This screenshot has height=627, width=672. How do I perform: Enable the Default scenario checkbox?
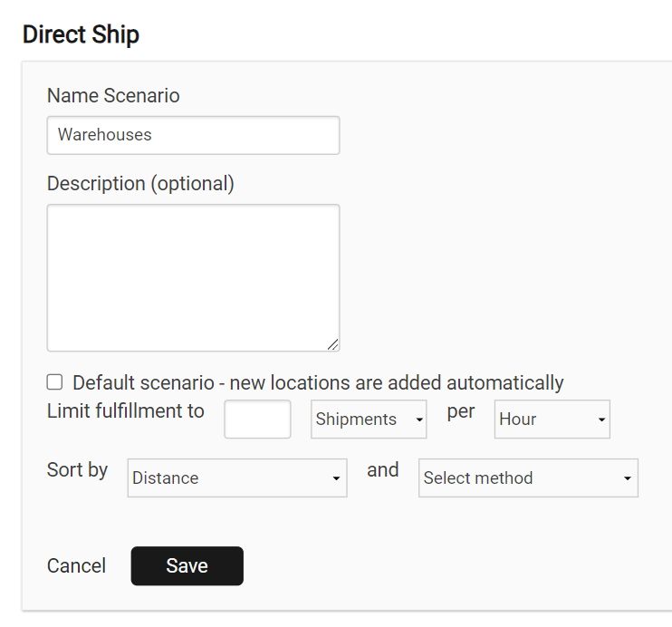[55, 382]
